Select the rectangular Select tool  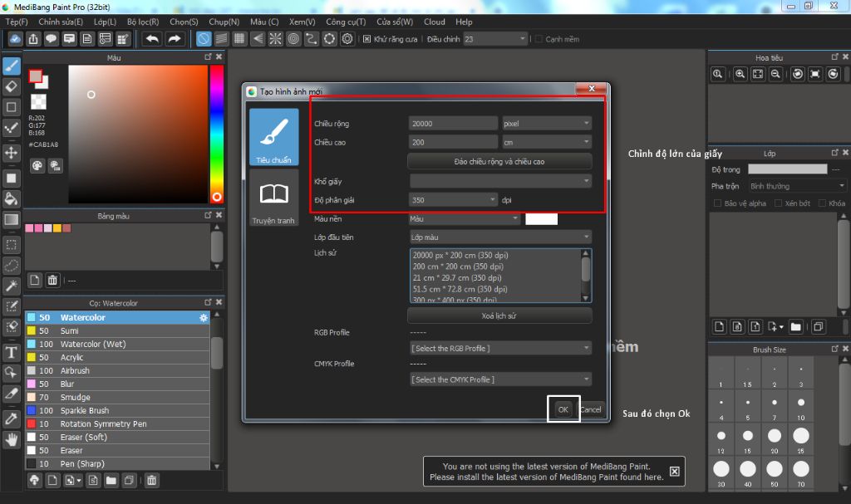12,245
